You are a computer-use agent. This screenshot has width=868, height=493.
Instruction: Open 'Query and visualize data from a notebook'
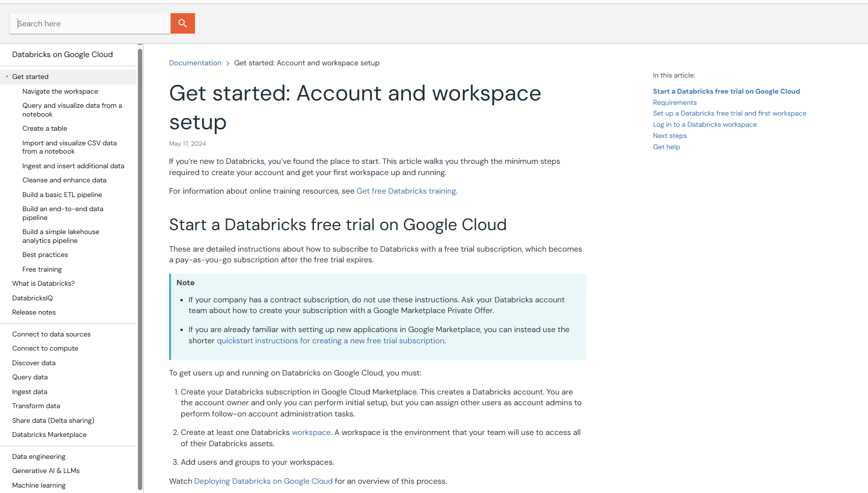click(x=72, y=110)
